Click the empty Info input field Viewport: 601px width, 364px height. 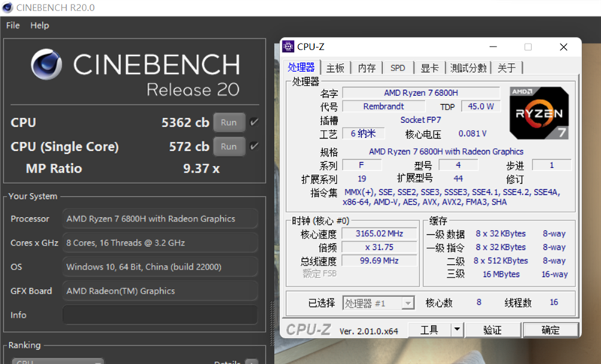[x=160, y=315]
